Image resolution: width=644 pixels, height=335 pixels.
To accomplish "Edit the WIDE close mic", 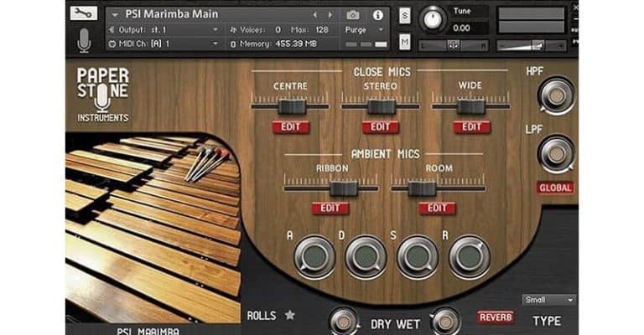I will [471, 127].
